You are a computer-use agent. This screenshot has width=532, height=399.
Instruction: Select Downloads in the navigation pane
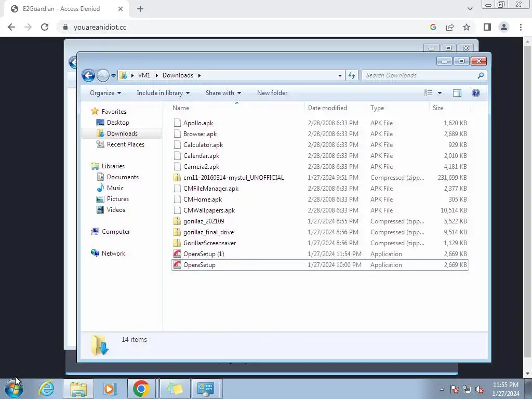click(x=122, y=134)
